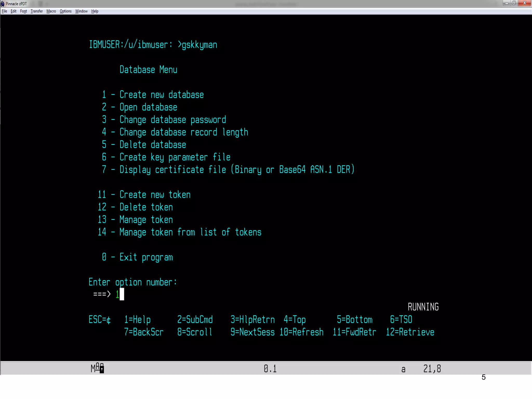Click the MA connection status icon
Viewport: 532px width, 399px height.
pyautogui.click(x=97, y=368)
